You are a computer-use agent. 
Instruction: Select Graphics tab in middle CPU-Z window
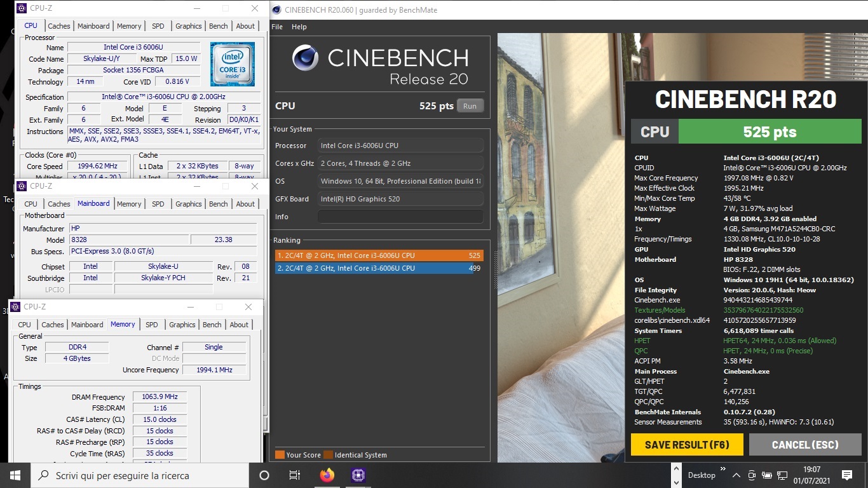coord(189,204)
